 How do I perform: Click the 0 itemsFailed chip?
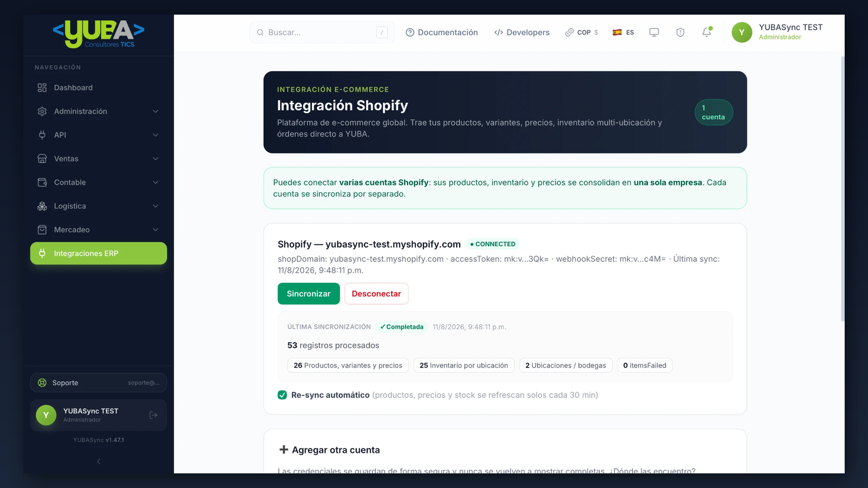pos(645,365)
